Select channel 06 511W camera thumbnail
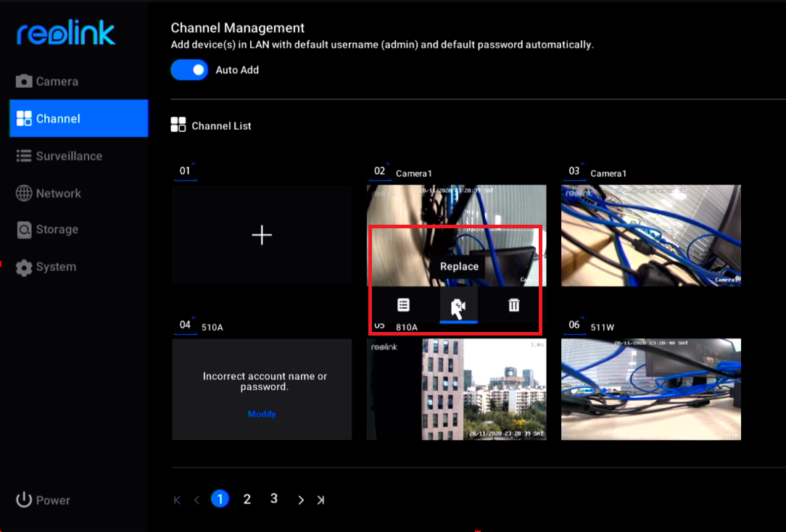The width and height of the screenshot is (786, 532). coord(650,389)
